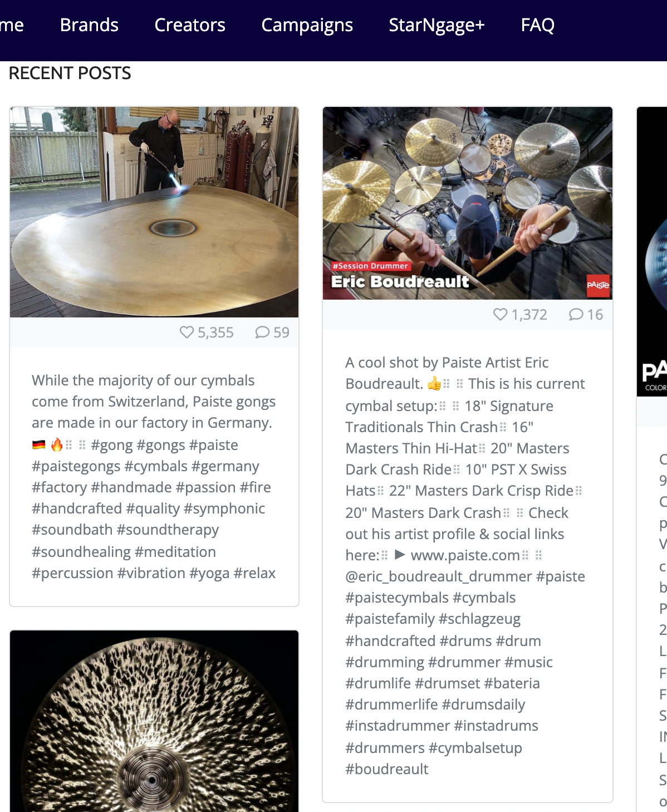Click heart icon on gong post
This screenshot has height=812, width=667.
click(x=187, y=332)
